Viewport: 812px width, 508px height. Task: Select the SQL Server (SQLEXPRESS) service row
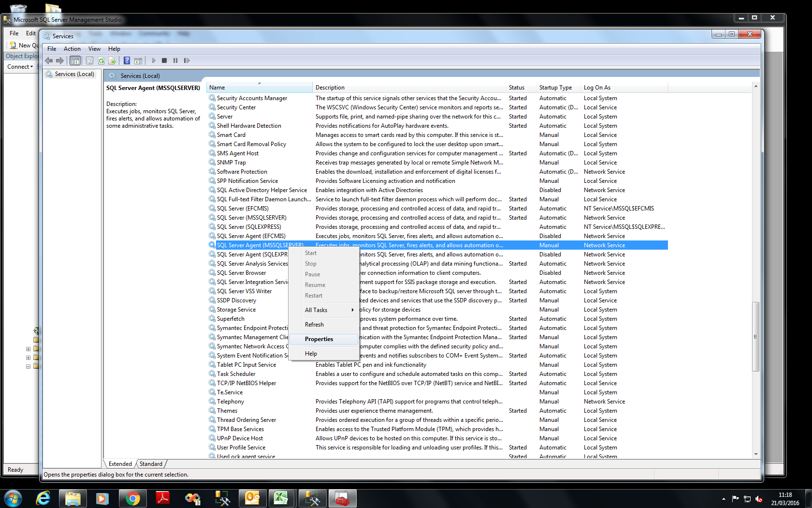click(437, 227)
